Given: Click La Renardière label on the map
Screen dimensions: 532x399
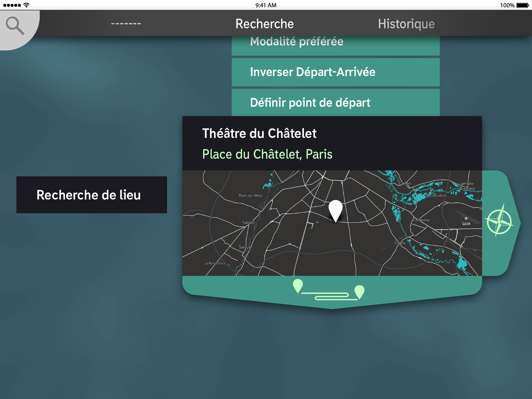Looking at the screenshot, I should click(x=215, y=263).
